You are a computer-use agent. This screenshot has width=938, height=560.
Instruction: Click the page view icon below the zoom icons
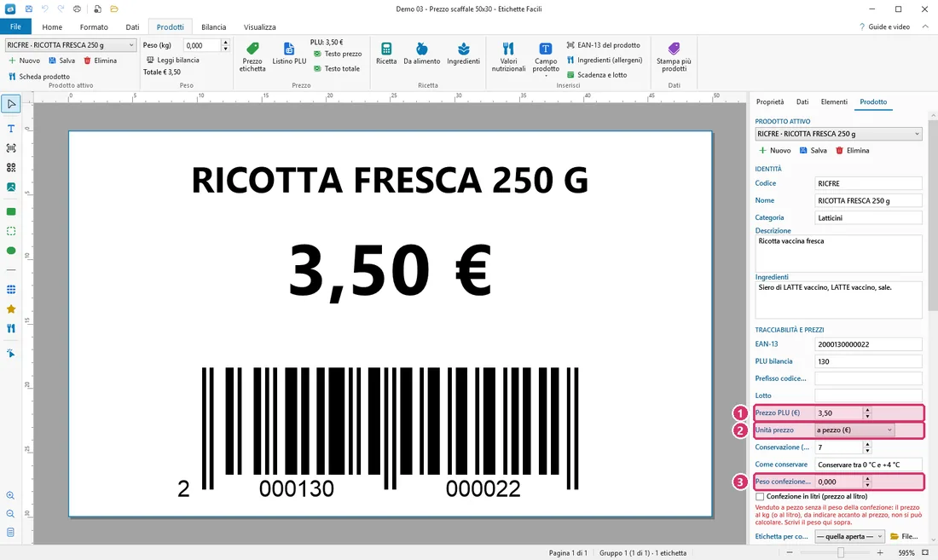tap(10, 532)
